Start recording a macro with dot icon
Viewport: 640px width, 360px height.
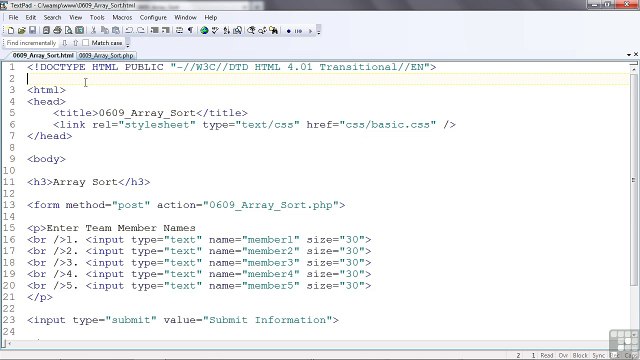tap(289, 31)
